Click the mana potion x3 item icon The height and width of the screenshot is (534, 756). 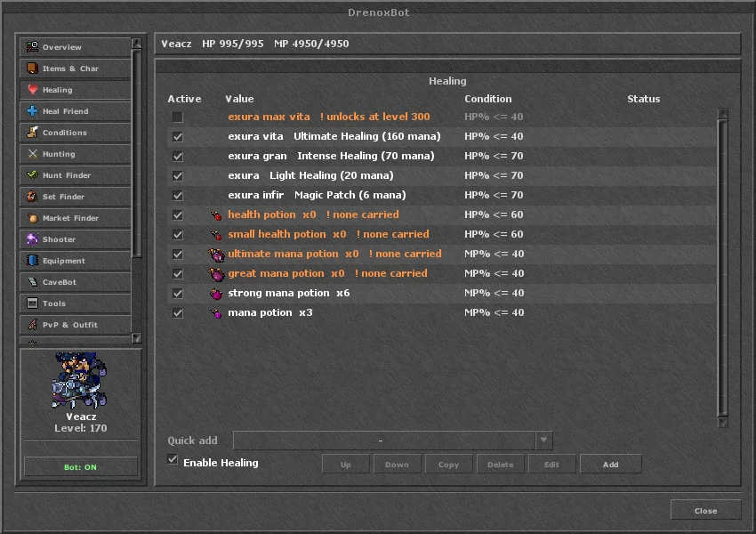216,313
